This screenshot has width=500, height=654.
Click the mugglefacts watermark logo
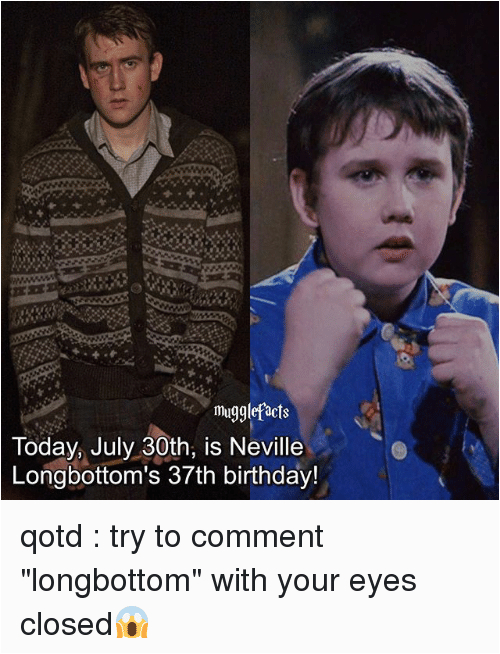coord(251,411)
